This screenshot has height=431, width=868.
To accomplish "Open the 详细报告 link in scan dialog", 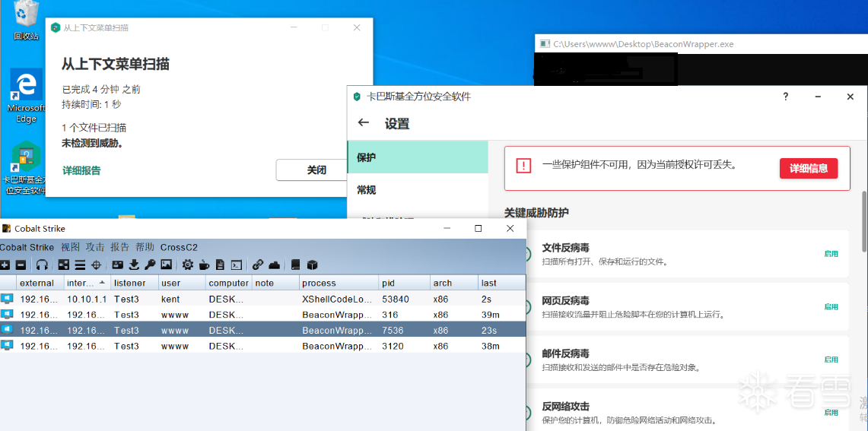I will 81,170.
